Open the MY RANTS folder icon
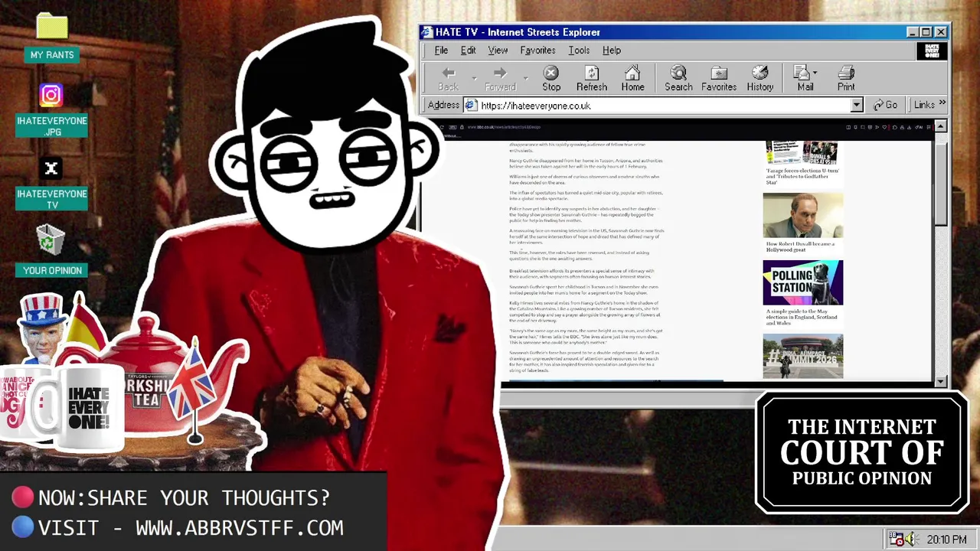Image resolution: width=980 pixels, height=551 pixels. pos(52,28)
